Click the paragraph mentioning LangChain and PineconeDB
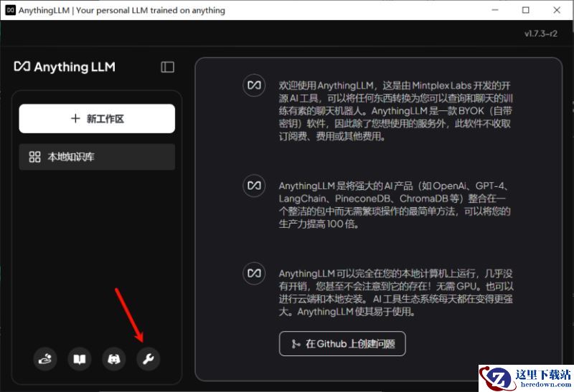The width and height of the screenshot is (574, 392). tap(395, 205)
